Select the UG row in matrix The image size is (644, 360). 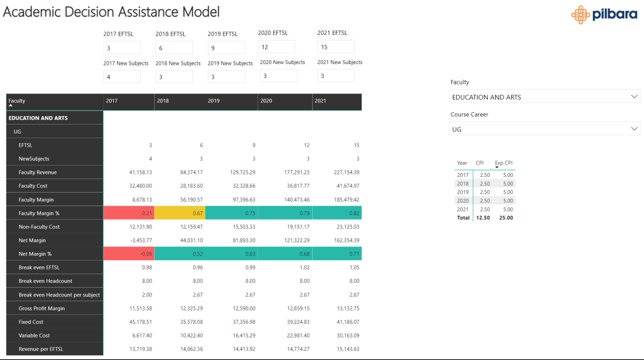click(55, 131)
